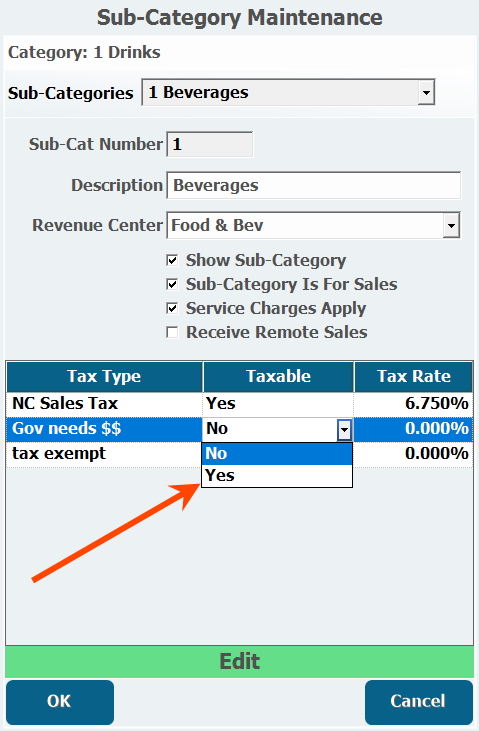Focus the Description text field
Image resolution: width=479 pixels, height=731 pixels.
pos(313,186)
